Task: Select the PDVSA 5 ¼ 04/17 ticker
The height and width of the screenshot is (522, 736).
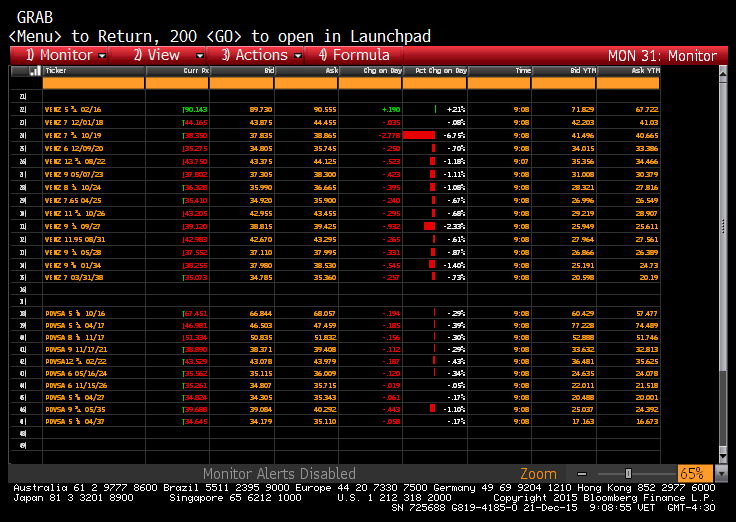Action: point(75,325)
